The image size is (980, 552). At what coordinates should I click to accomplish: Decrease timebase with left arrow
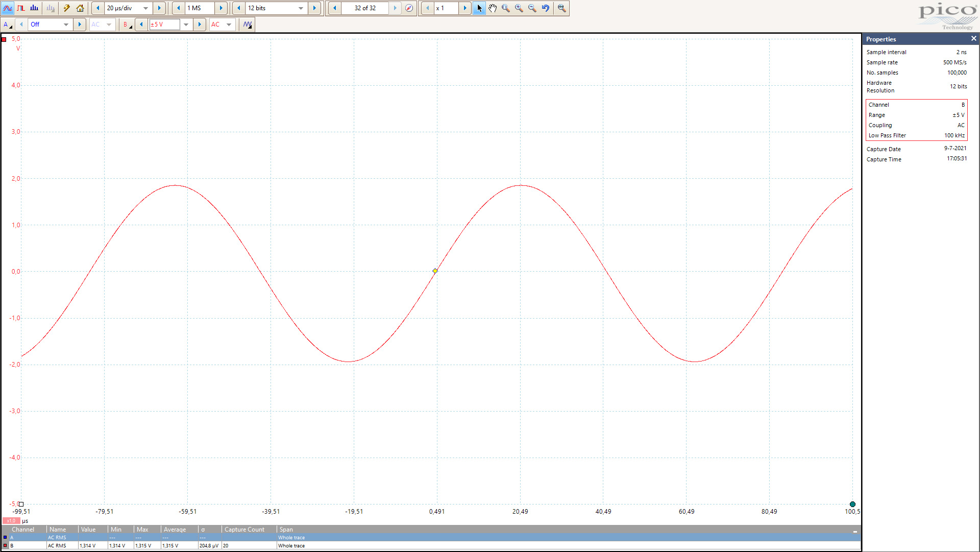click(98, 8)
